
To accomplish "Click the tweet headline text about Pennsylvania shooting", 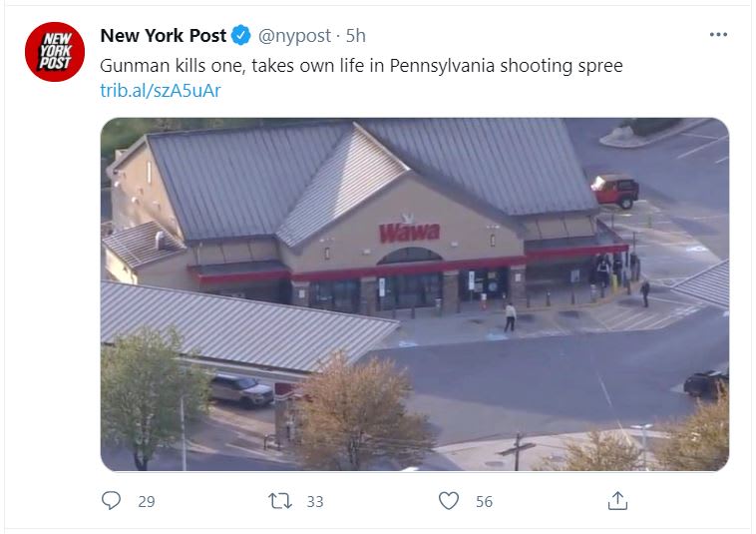I will [361, 65].
